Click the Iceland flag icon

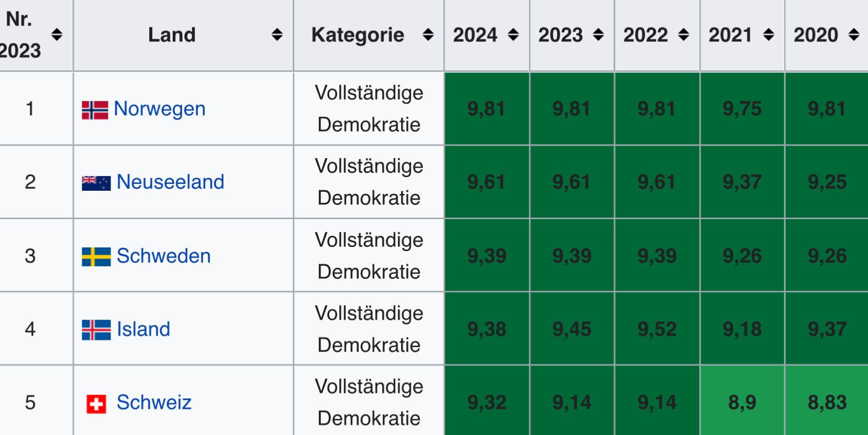click(96, 330)
